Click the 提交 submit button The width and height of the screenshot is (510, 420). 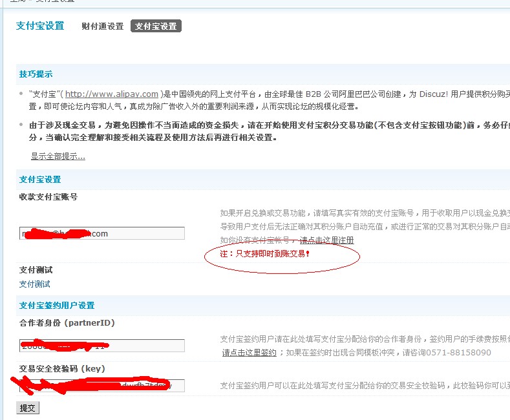pyautogui.click(x=28, y=408)
